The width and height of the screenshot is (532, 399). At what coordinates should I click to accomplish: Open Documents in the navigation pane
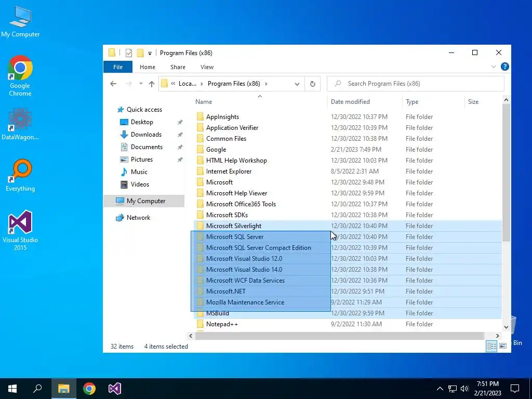click(147, 147)
